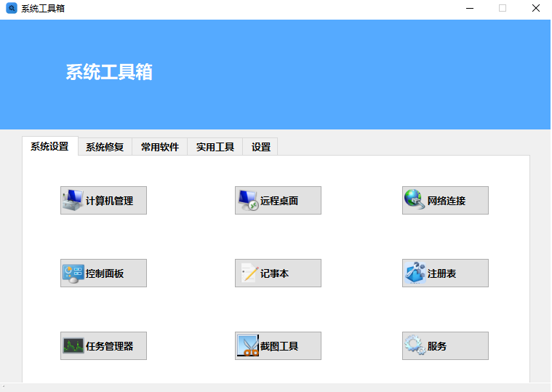Click the 控制面板 panel icon
Viewport: 552px width, 392px height.
click(x=73, y=273)
